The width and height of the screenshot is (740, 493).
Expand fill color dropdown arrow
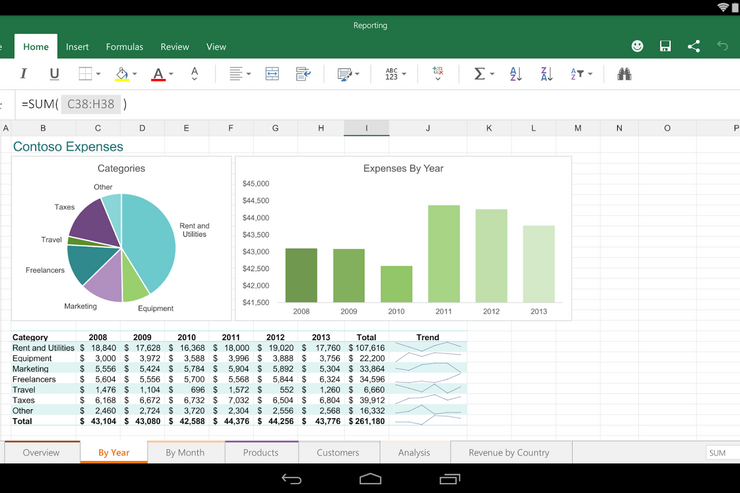tap(135, 74)
